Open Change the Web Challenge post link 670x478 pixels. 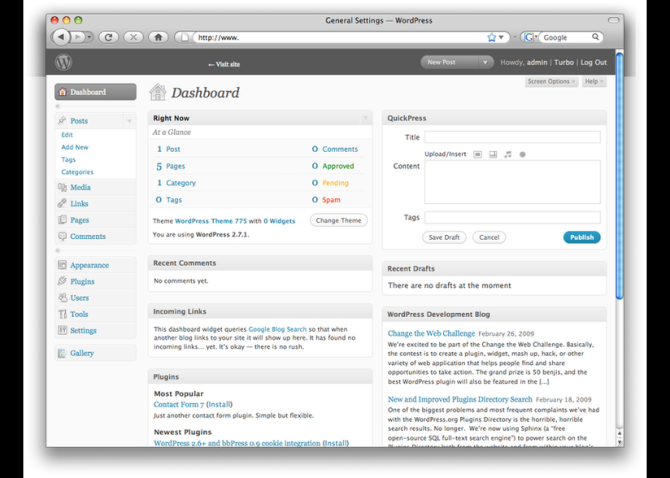(x=431, y=333)
